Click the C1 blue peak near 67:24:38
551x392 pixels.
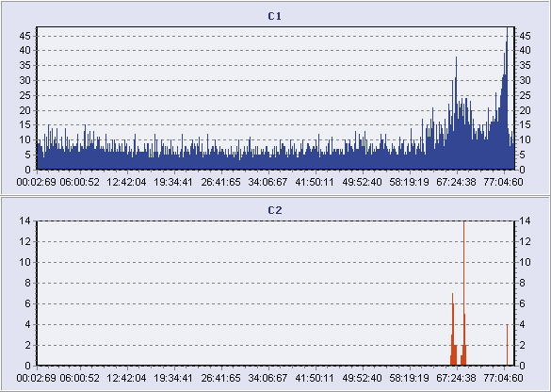(x=456, y=112)
